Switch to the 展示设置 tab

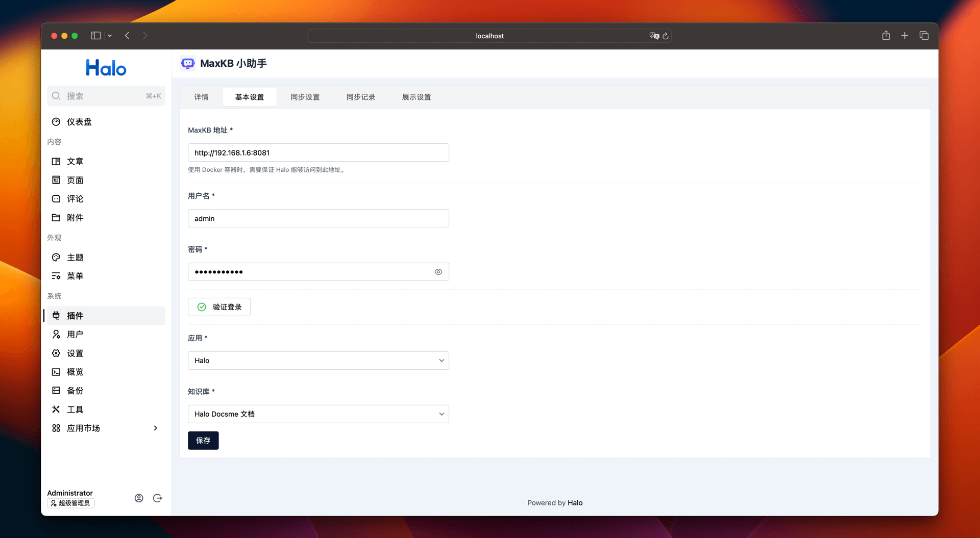416,97
